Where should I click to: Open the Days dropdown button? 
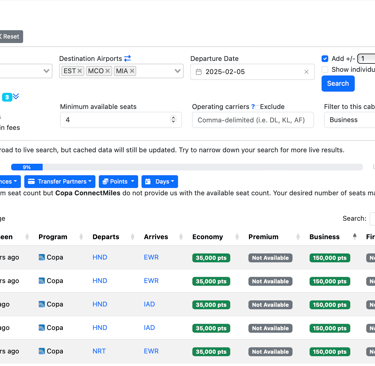pyautogui.click(x=160, y=182)
